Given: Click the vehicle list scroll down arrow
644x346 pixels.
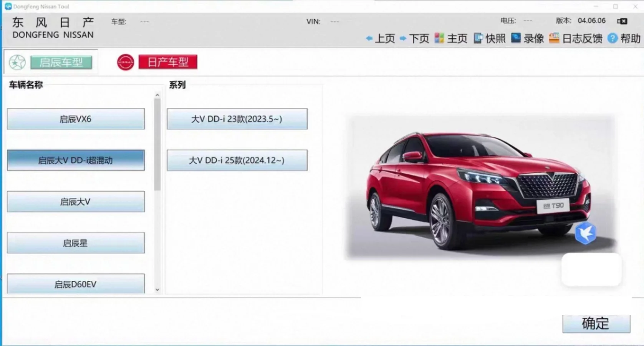Looking at the screenshot, I should (x=157, y=290).
